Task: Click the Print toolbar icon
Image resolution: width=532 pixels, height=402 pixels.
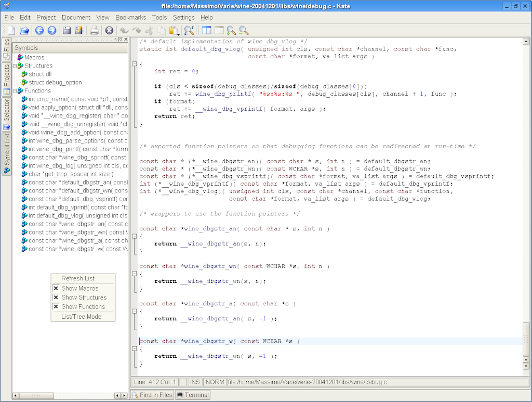Action: 95,30
